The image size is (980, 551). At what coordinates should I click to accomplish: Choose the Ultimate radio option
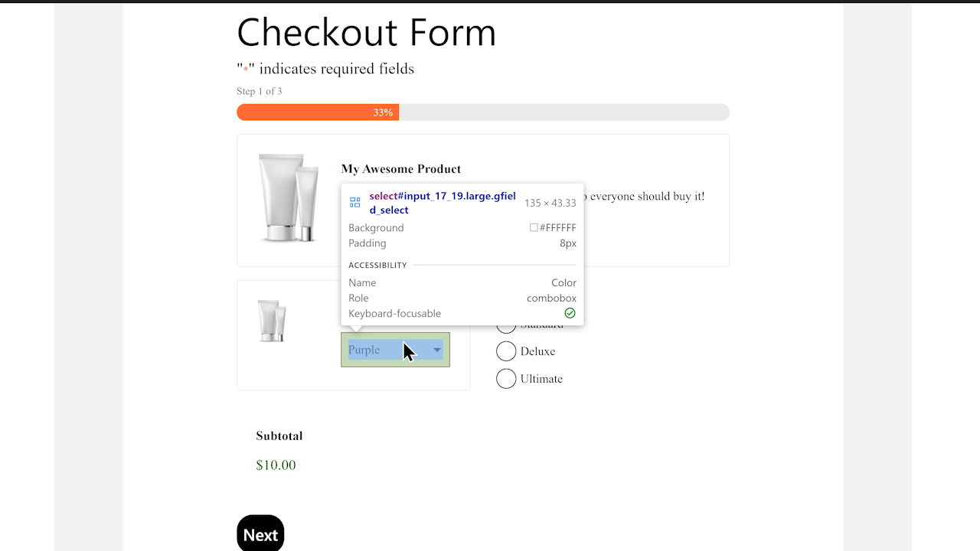(506, 379)
